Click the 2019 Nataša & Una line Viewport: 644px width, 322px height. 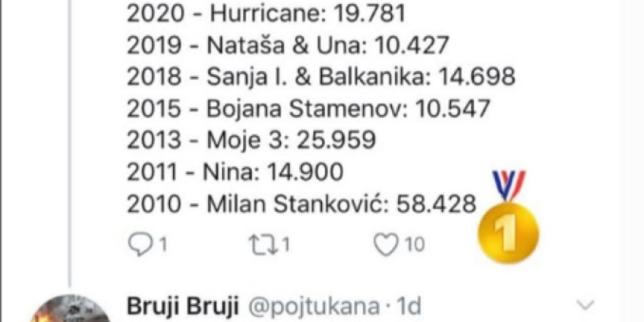(287, 46)
